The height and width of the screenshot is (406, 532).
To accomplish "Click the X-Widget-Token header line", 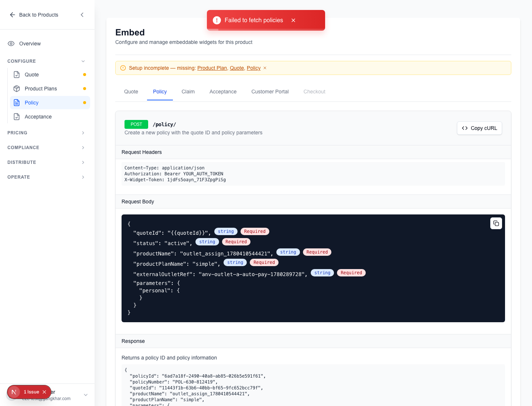I will [175, 180].
